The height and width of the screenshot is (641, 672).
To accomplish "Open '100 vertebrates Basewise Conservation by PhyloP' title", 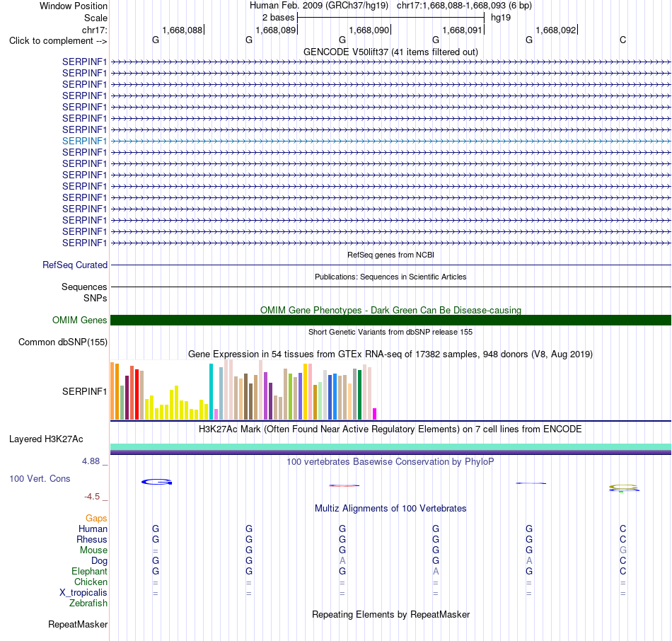I will [390, 462].
